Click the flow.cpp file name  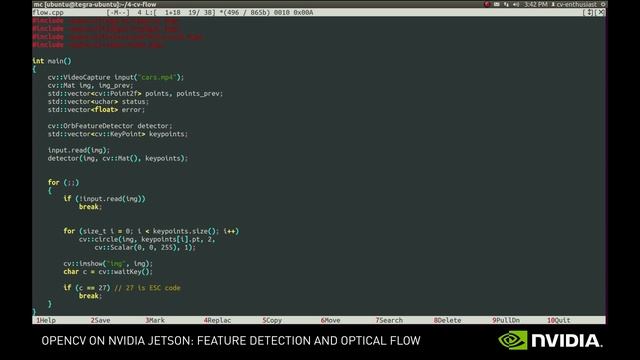point(48,13)
